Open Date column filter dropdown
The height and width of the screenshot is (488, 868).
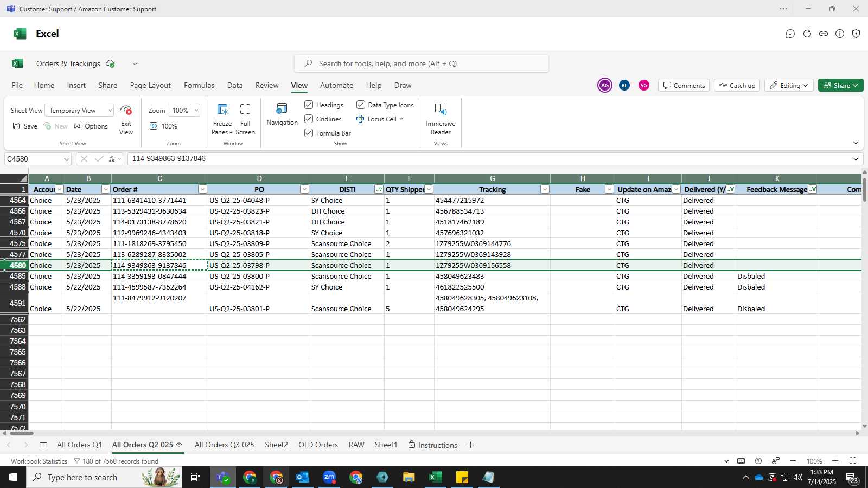click(106, 189)
